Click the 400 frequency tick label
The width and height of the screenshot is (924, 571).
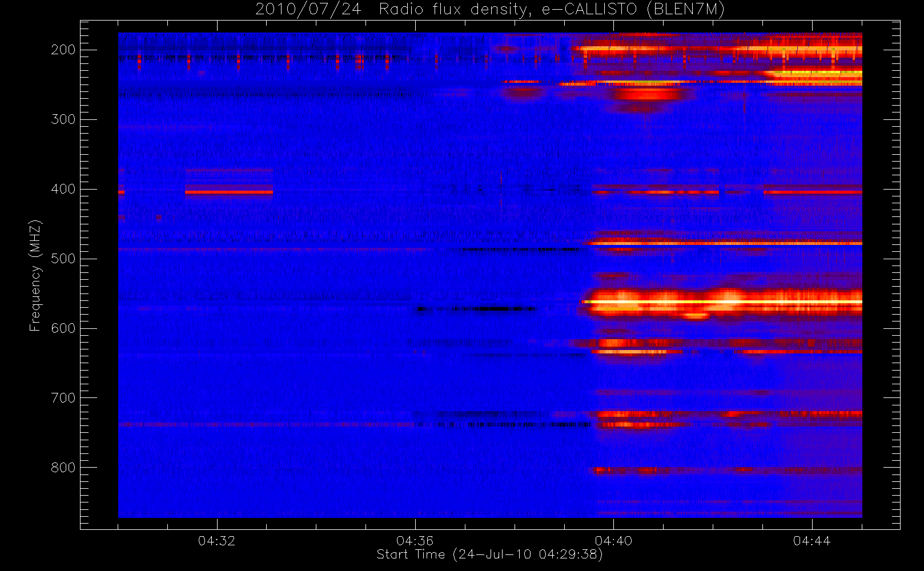(63, 189)
